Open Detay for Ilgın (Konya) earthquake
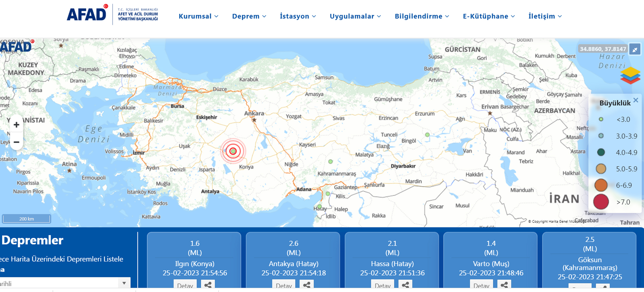The height and width of the screenshot is (292, 644). (185, 285)
